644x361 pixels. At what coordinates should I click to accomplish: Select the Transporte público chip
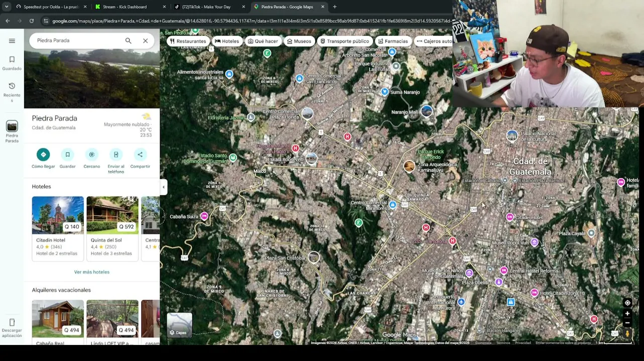(344, 41)
